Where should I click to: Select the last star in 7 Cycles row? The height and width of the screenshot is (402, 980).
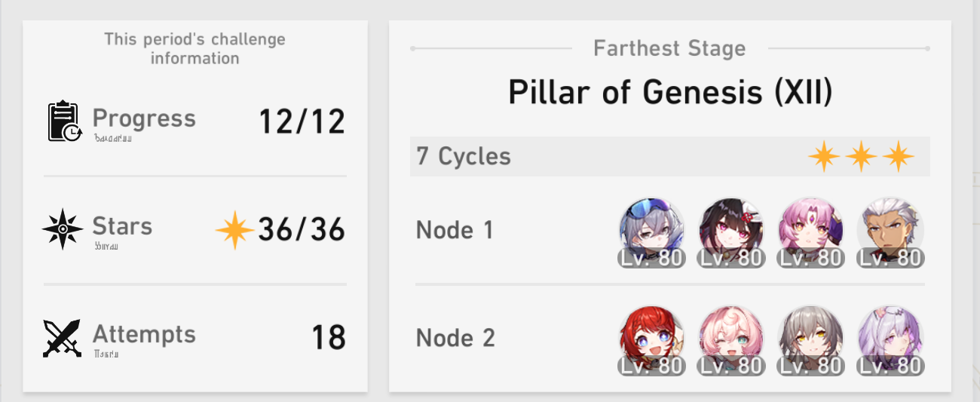(x=898, y=157)
